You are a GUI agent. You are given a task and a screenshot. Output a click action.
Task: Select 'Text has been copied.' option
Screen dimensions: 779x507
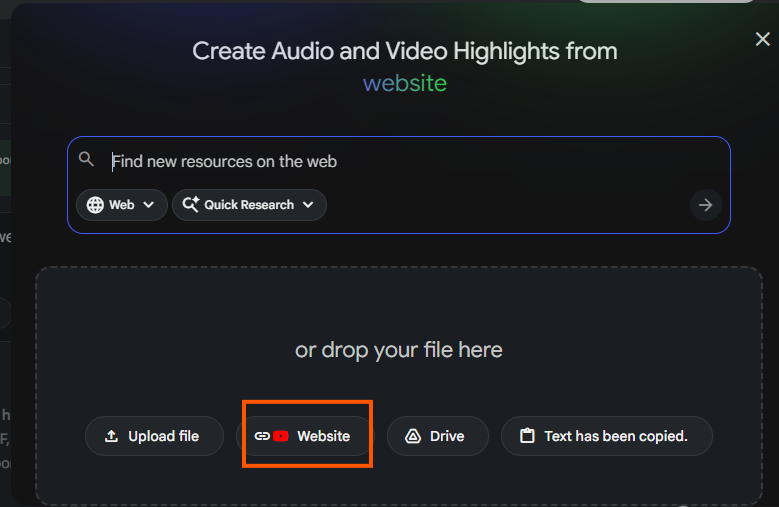point(615,436)
